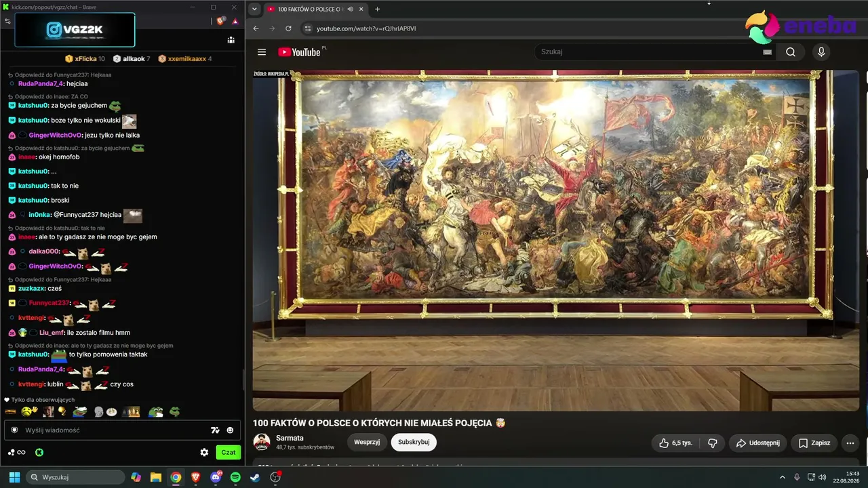This screenshot has height=488, width=868.
Task: Go back in the YouTube browser window
Action: click(256, 28)
